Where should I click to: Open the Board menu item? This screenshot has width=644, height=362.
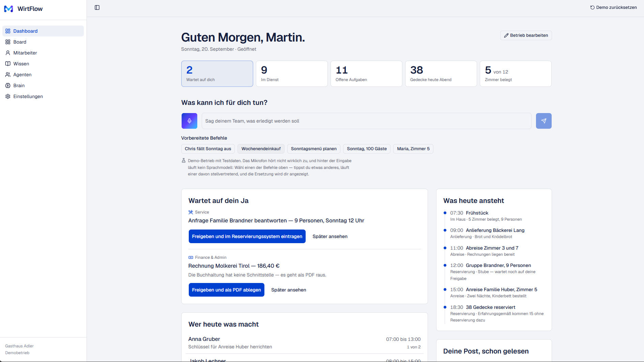43,42
